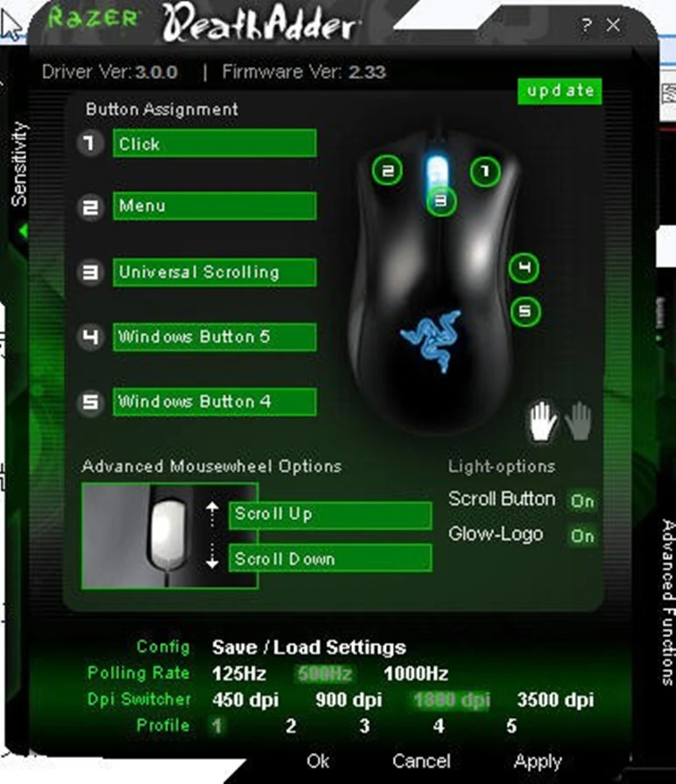Click the number 1 badge beside Click
This screenshot has width=676, height=784.
(90, 143)
